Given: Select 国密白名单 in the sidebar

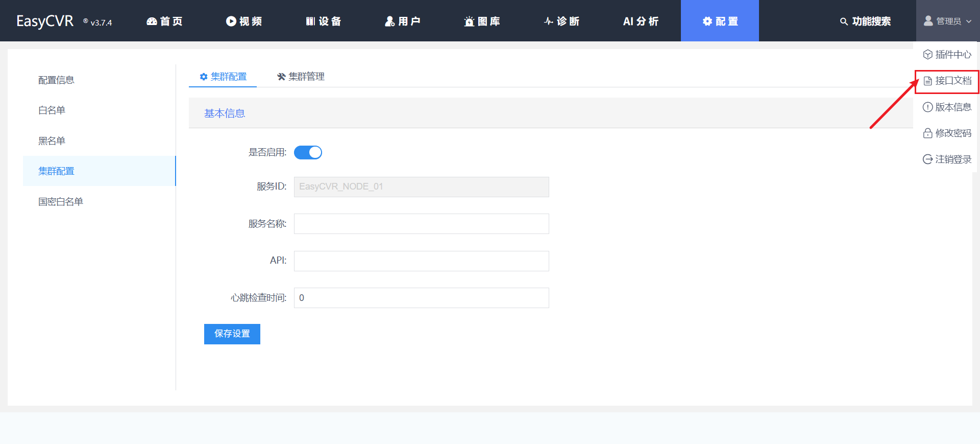Looking at the screenshot, I should coord(61,202).
